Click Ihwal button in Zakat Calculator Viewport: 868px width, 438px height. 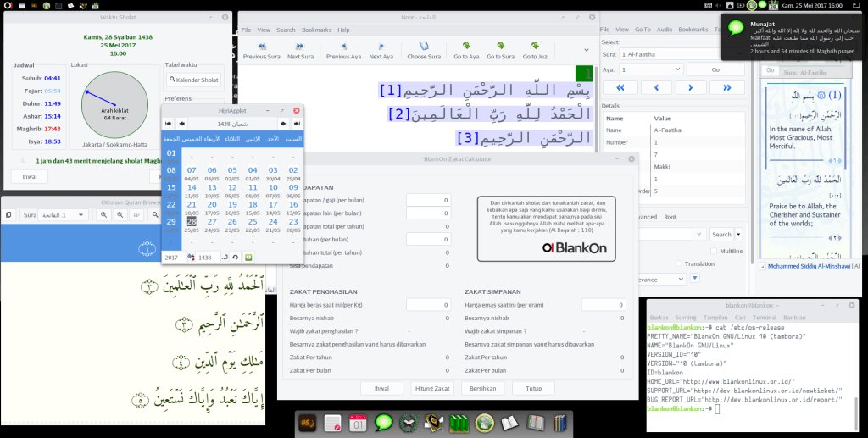[x=381, y=388]
